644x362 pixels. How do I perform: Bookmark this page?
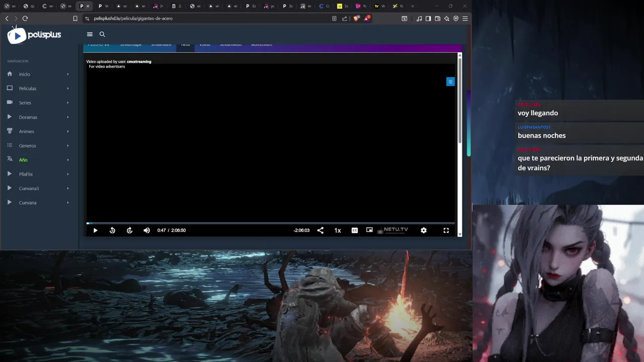click(x=75, y=19)
